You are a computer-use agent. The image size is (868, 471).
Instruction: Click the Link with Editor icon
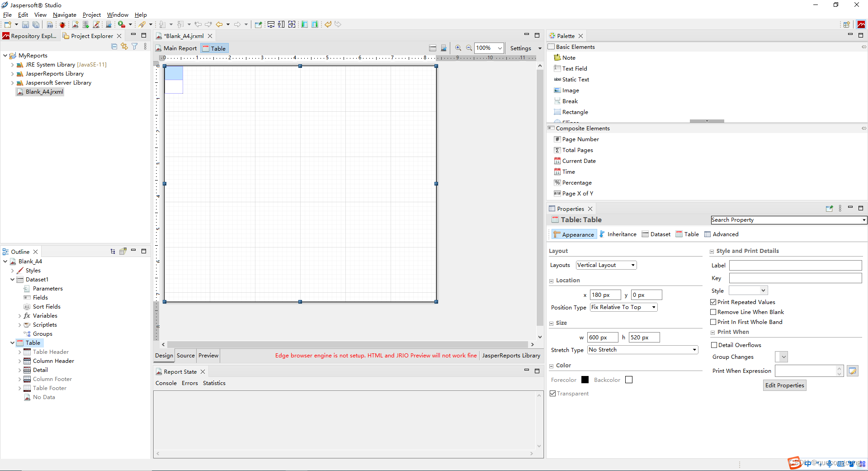click(x=124, y=46)
